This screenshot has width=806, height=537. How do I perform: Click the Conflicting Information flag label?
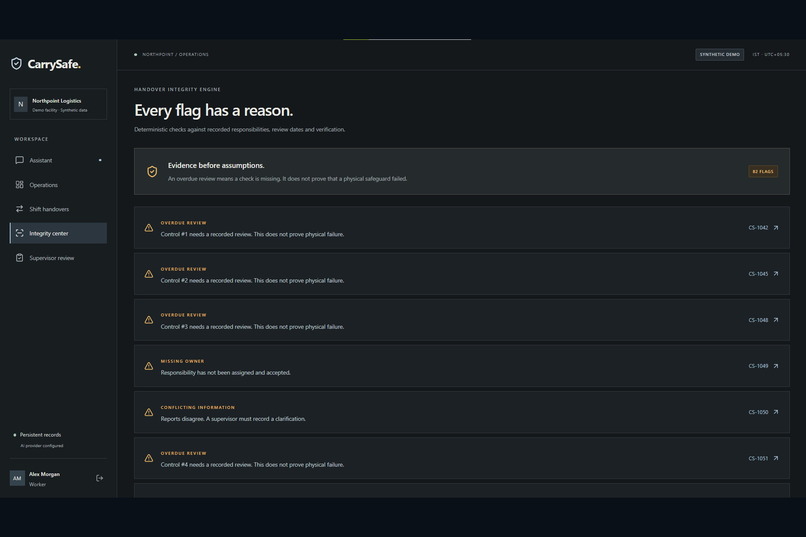pyautogui.click(x=197, y=408)
